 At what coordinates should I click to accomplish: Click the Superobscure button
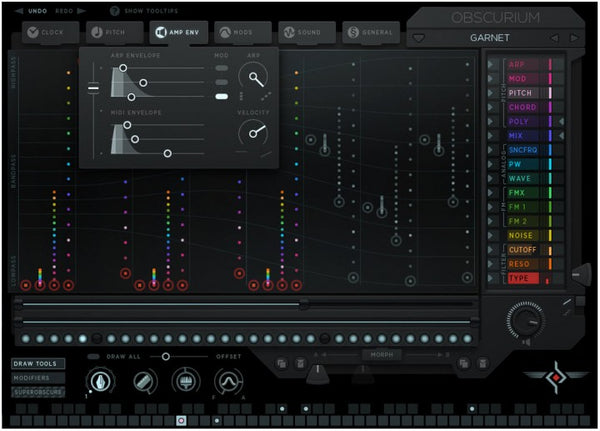pos(39,392)
